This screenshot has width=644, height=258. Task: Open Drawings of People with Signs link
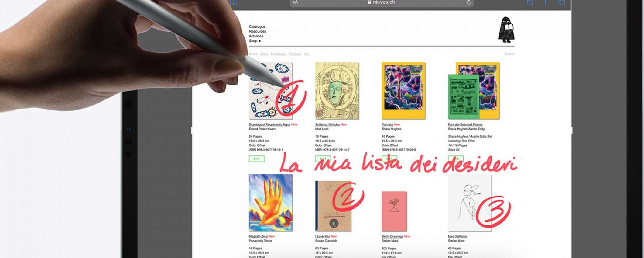(269, 124)
